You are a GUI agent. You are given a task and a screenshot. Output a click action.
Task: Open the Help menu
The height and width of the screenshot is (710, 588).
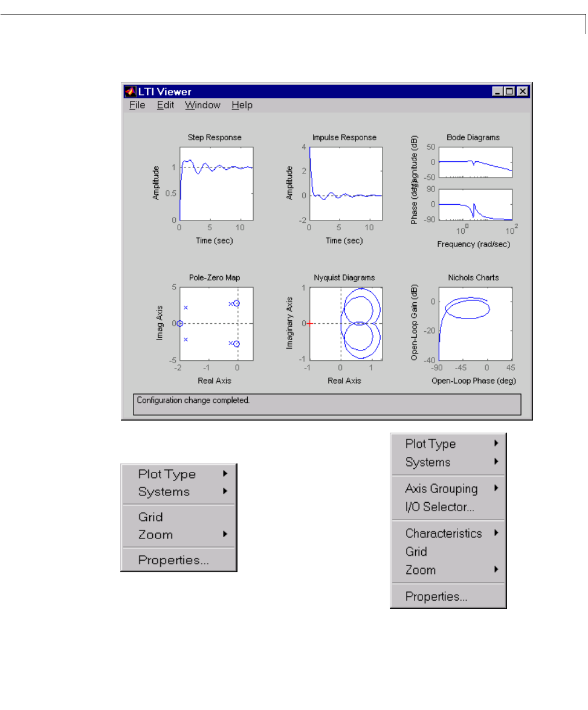242,105
